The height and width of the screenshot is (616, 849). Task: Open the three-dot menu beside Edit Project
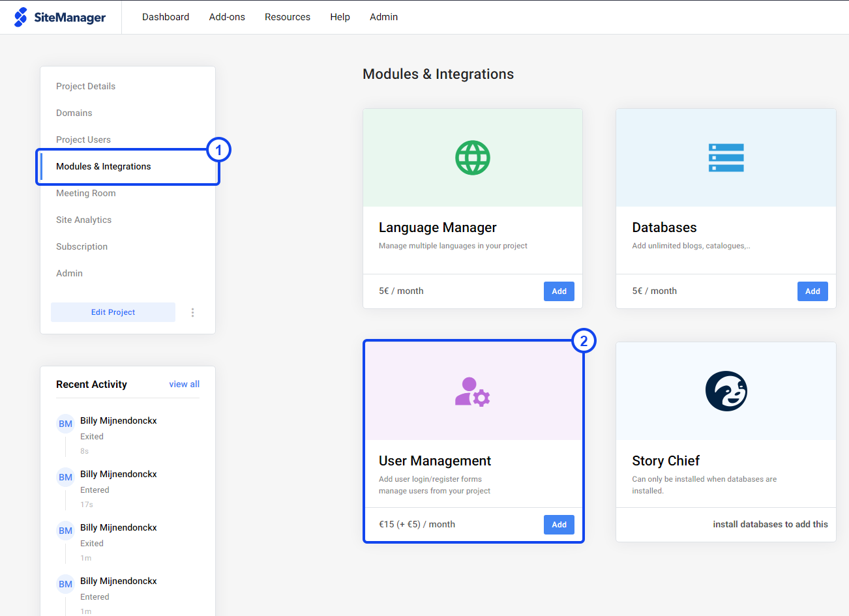[x=192, y=312]
